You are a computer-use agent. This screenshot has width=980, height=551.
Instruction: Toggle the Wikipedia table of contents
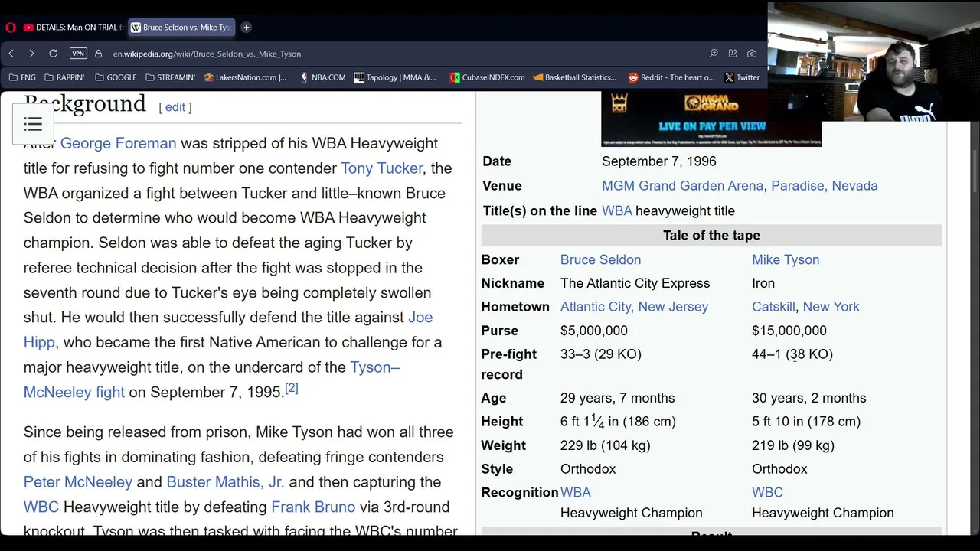point(33,124)
